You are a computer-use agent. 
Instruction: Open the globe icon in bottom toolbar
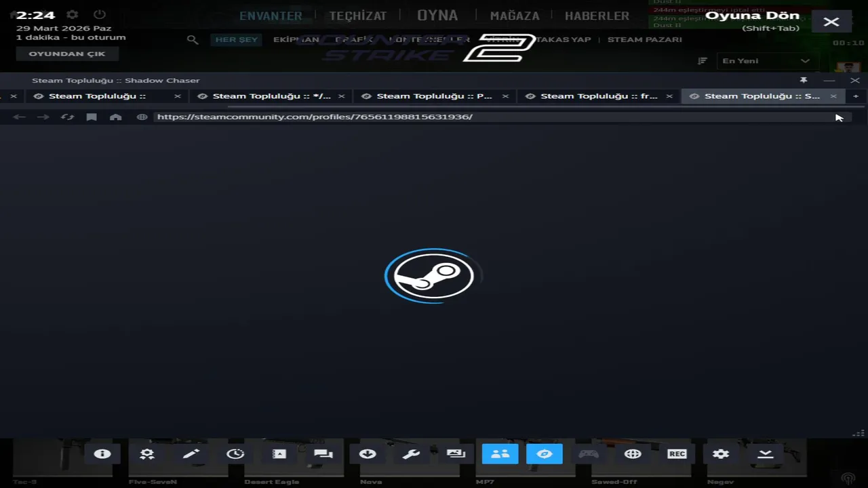coord(633,454)
